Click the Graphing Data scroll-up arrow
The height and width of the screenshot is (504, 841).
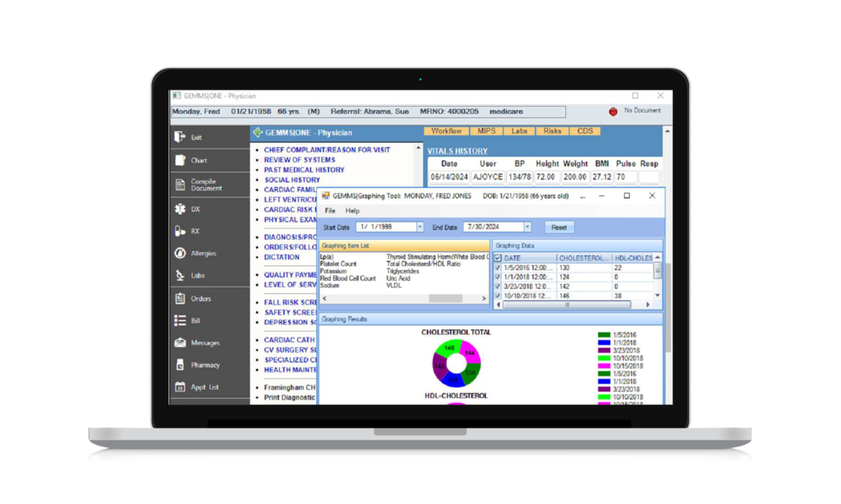point(658,258)
